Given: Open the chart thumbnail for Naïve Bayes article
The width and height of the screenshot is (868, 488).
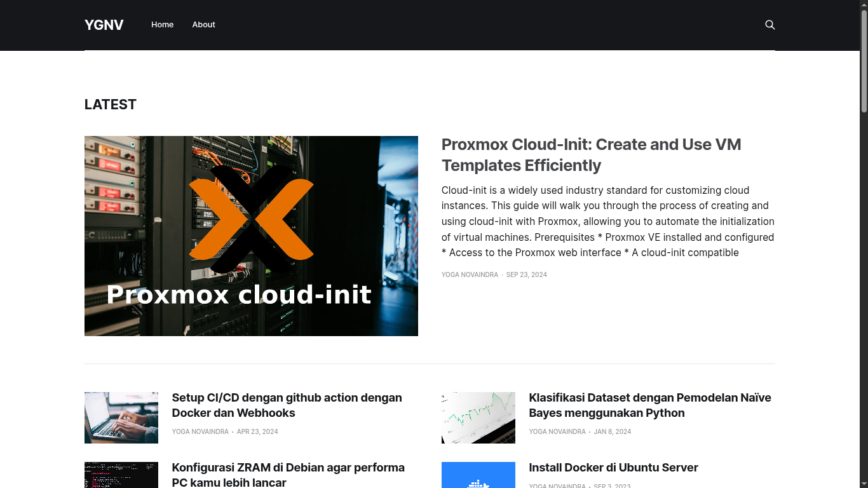Looking at the screenshot, I should [x=478, y=417].
